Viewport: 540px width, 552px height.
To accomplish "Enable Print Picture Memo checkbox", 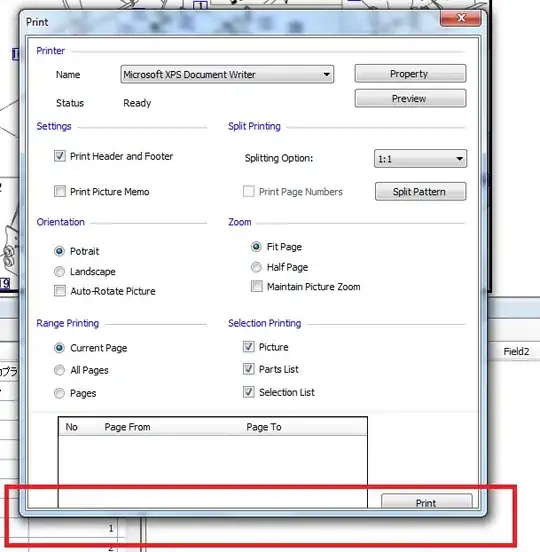I will [60, 192].
